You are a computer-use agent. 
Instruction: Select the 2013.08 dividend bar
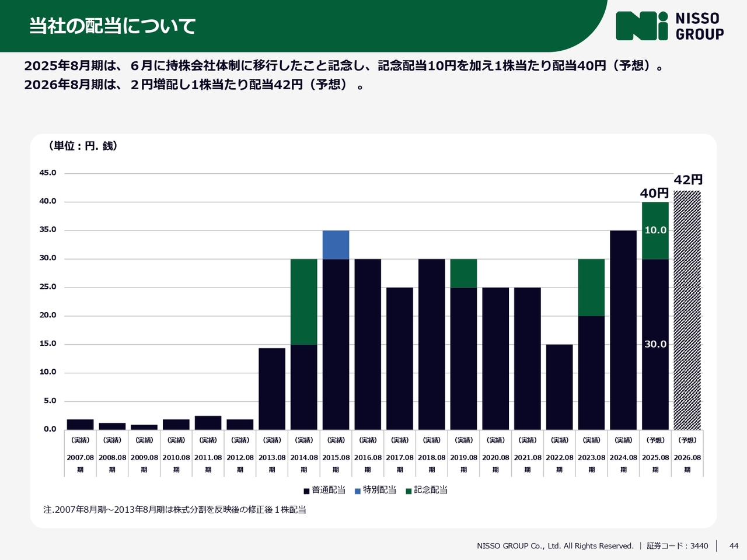[x=272, y=389]
